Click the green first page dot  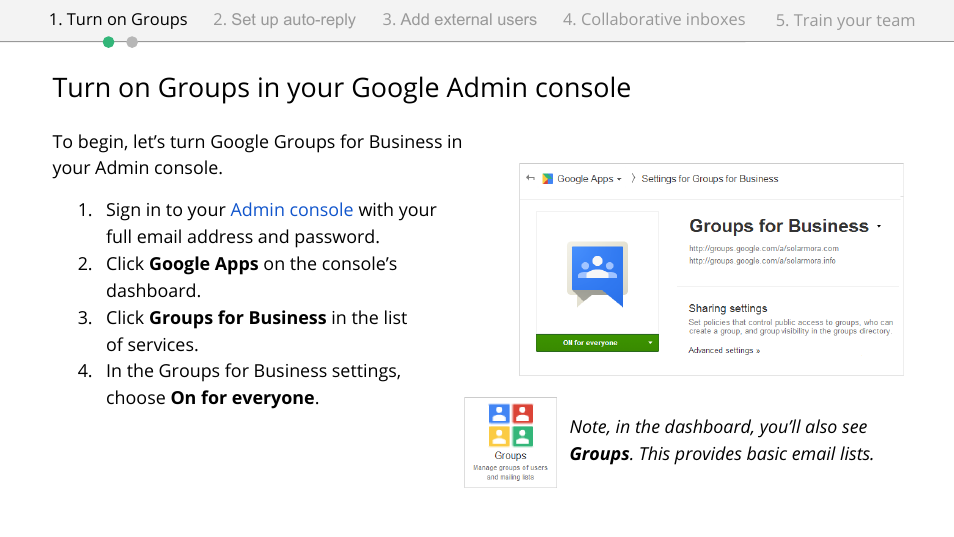[x=108, y=42]
